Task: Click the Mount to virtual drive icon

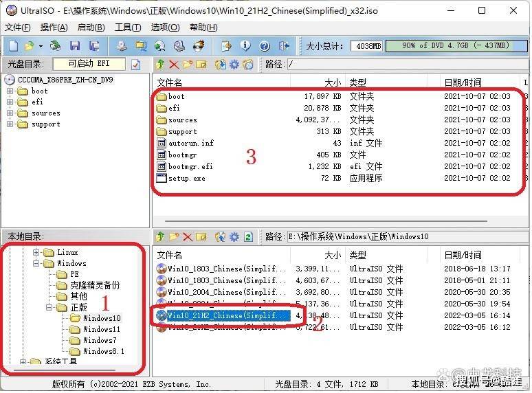Action: tap(179, 46)
